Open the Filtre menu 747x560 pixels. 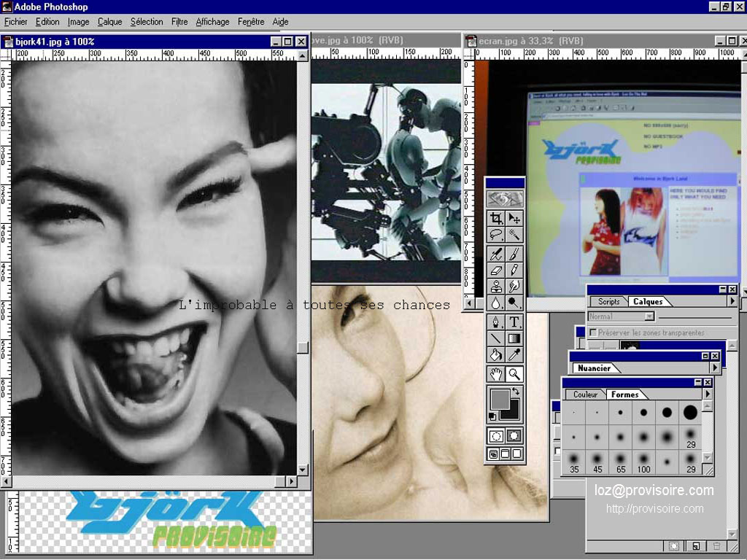click(x=179, y=22)
